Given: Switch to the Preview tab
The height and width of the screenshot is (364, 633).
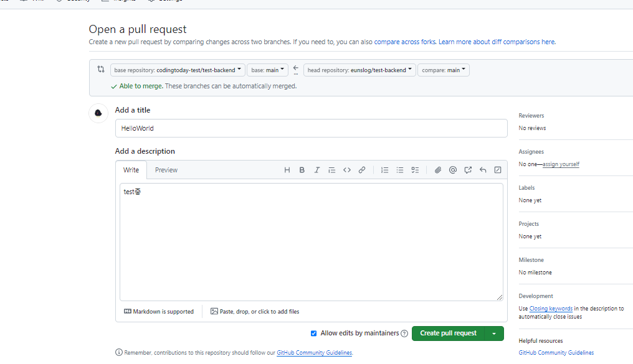Looking at the screenshot, I should click(166, 170).
